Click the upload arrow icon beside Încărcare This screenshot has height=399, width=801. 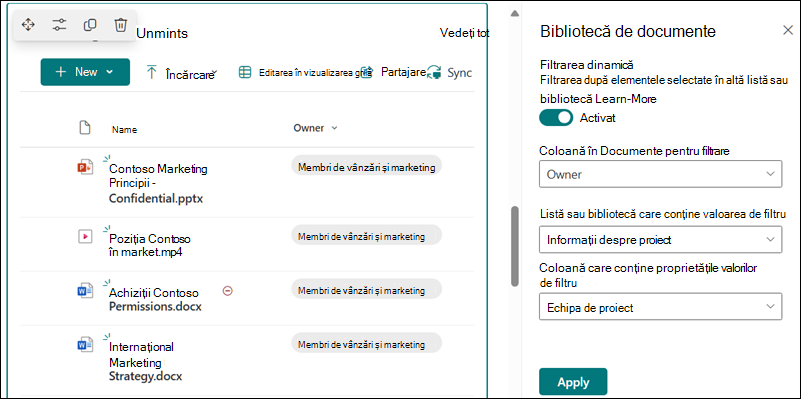click(x=152, y=72)
